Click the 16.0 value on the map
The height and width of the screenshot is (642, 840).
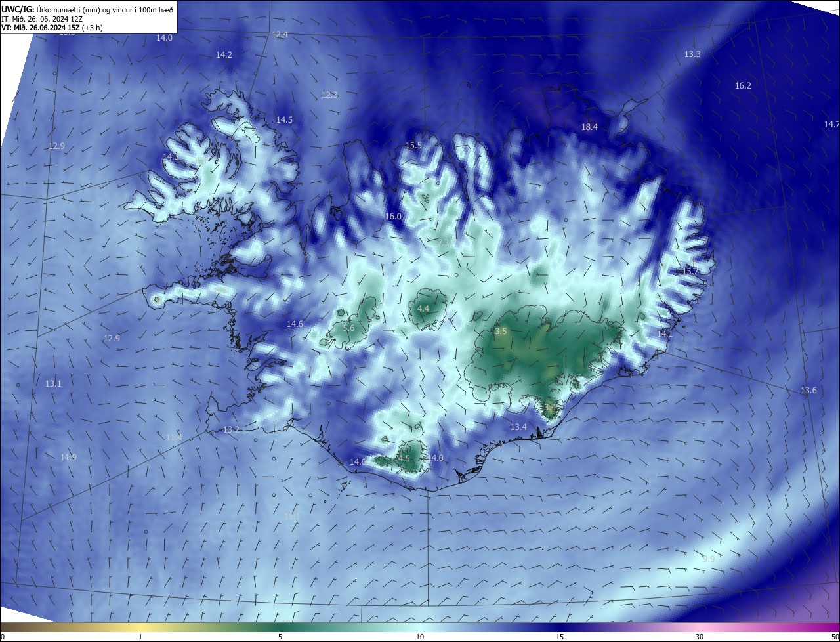[x=393, y=216]
